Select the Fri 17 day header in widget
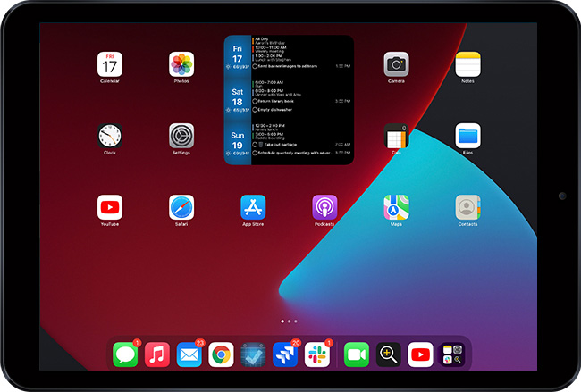Screen dimensions: 581x392 (238, 57)
